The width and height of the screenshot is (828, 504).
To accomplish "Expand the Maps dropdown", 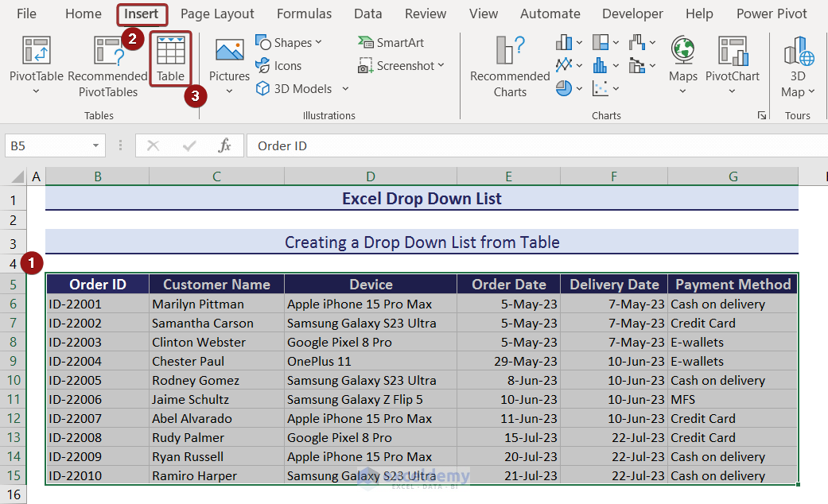I will coord(682,91).
